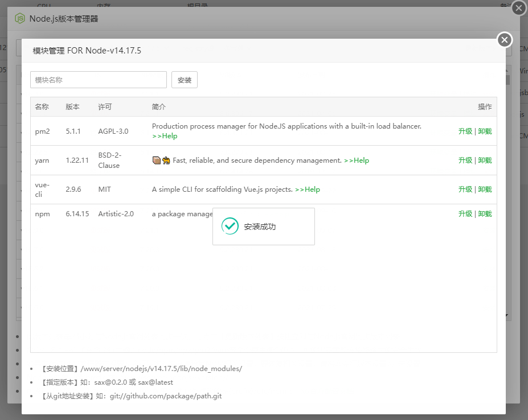Image resolution: width=528 pixels, height=420 pixels.
Task: Click the cat emoji in yarn description
Action: (x=166, y=160)
